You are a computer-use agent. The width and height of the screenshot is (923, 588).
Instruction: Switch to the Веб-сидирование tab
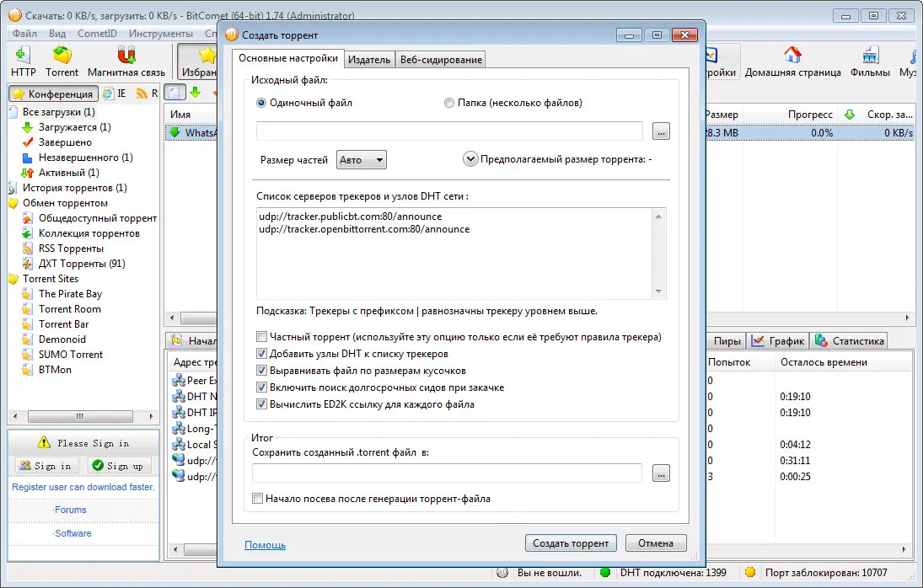(441, 59)
